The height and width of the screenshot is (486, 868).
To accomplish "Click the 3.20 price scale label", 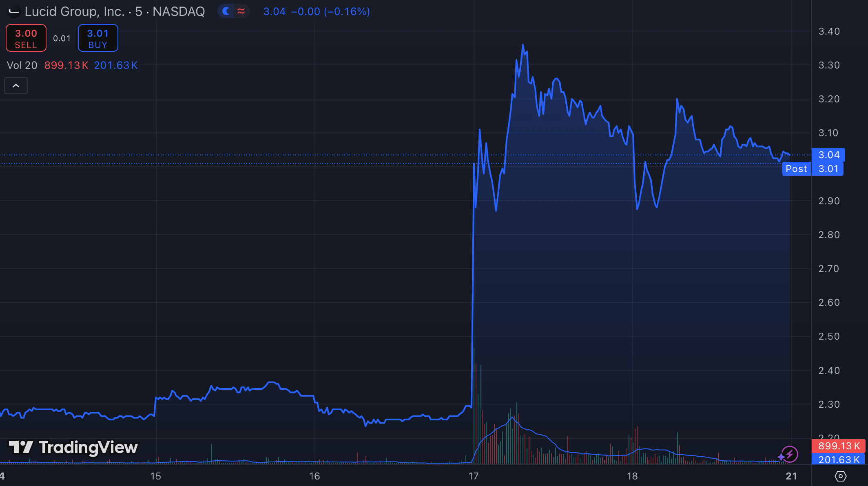I will pyautogui.click(x=829, y=99).
